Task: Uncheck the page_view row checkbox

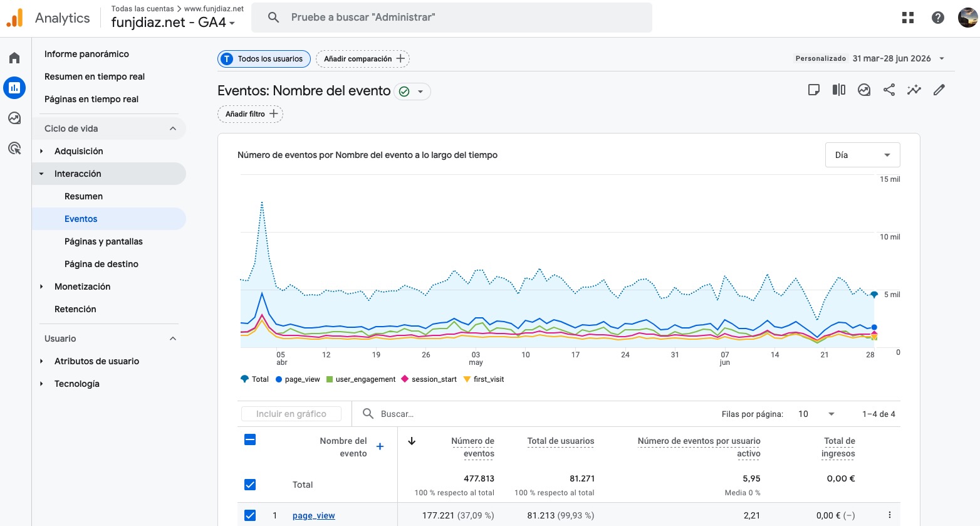Action: click(x=250, y=515)
